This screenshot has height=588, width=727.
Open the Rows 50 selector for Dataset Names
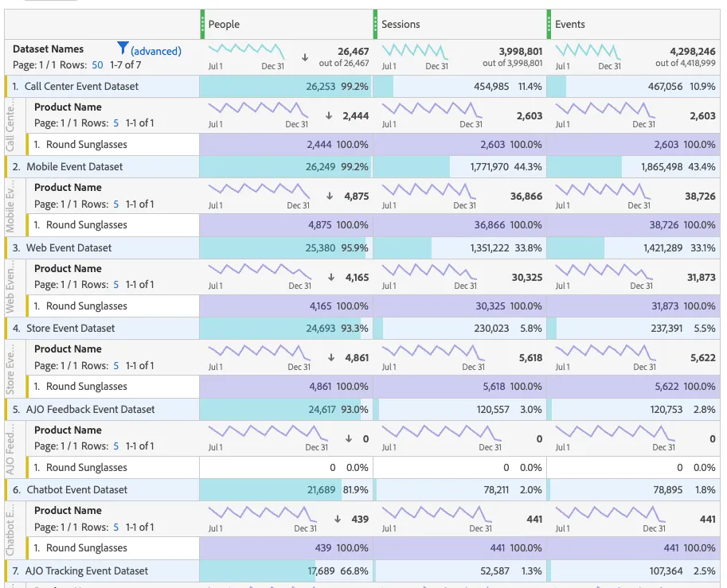97,65
